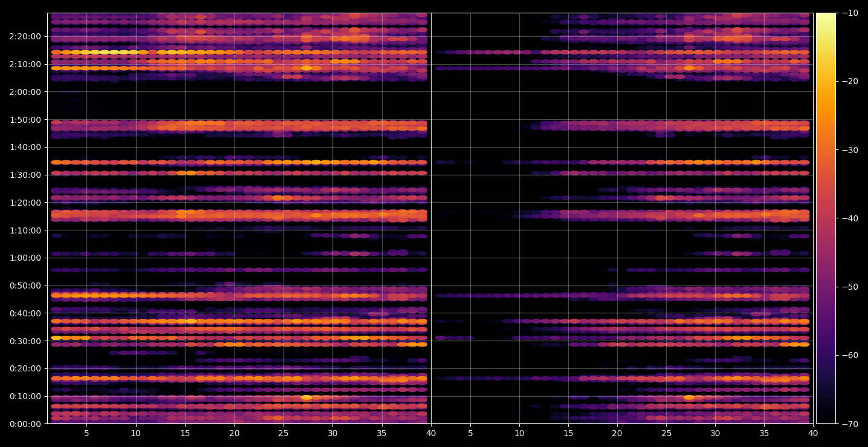Screen dimensions: 868x447
Task: Click x-axis tick 35 under left heatmap
Action: coord(382,433)
